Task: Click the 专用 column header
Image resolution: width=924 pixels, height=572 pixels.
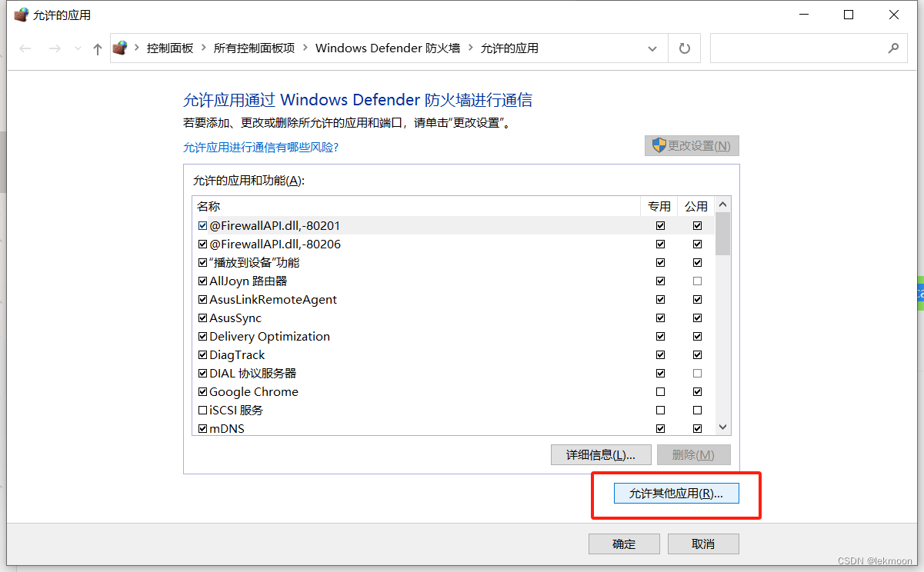Action: [x=659, y=206]
